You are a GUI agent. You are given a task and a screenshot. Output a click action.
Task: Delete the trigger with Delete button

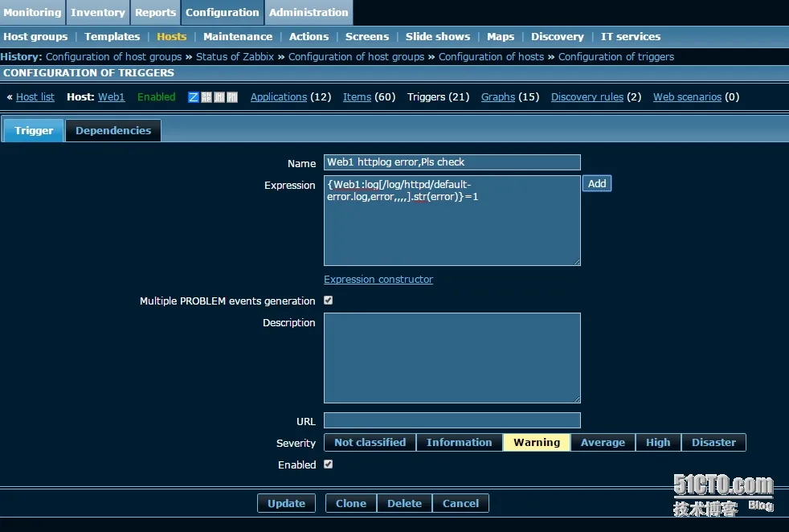pyautogui.click(x=405, y=503)
